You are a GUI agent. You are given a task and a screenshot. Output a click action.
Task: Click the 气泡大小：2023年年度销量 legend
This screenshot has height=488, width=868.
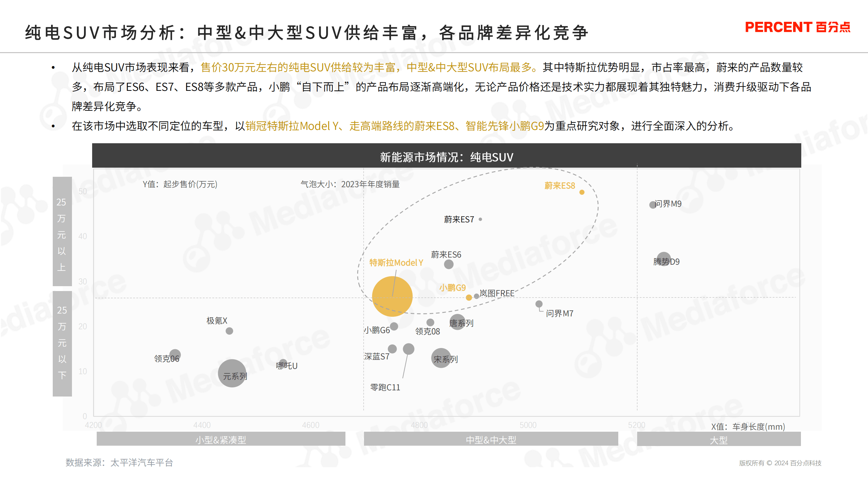coord(350,184)
